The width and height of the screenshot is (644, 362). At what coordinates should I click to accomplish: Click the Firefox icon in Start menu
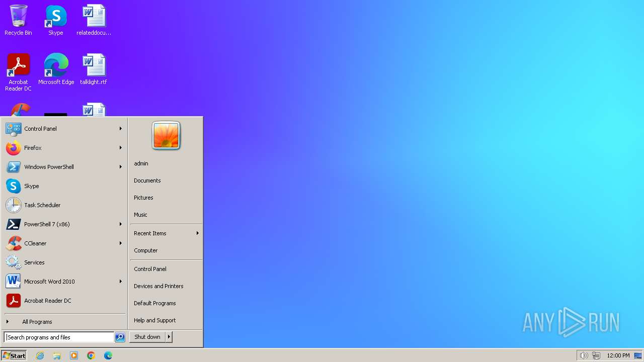(x=14, y=148)
